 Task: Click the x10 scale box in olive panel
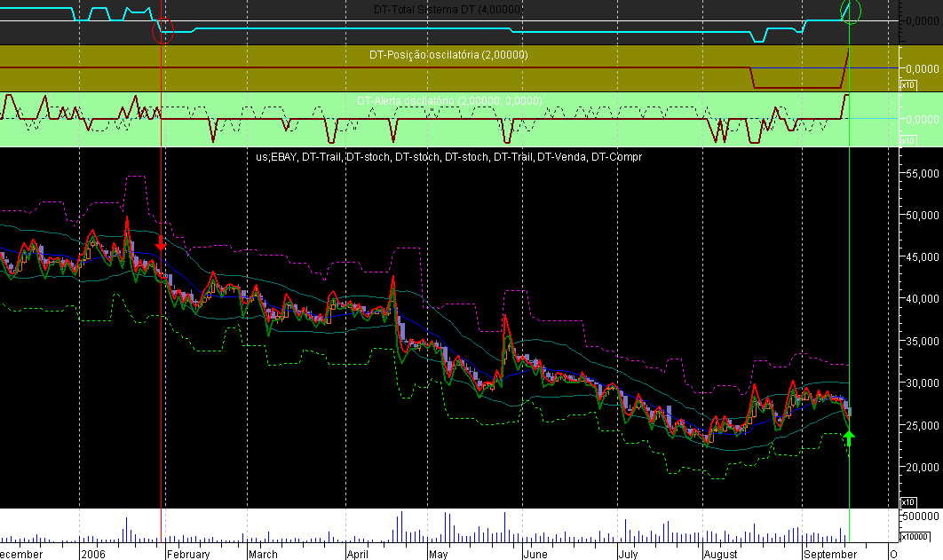point(908,85)
